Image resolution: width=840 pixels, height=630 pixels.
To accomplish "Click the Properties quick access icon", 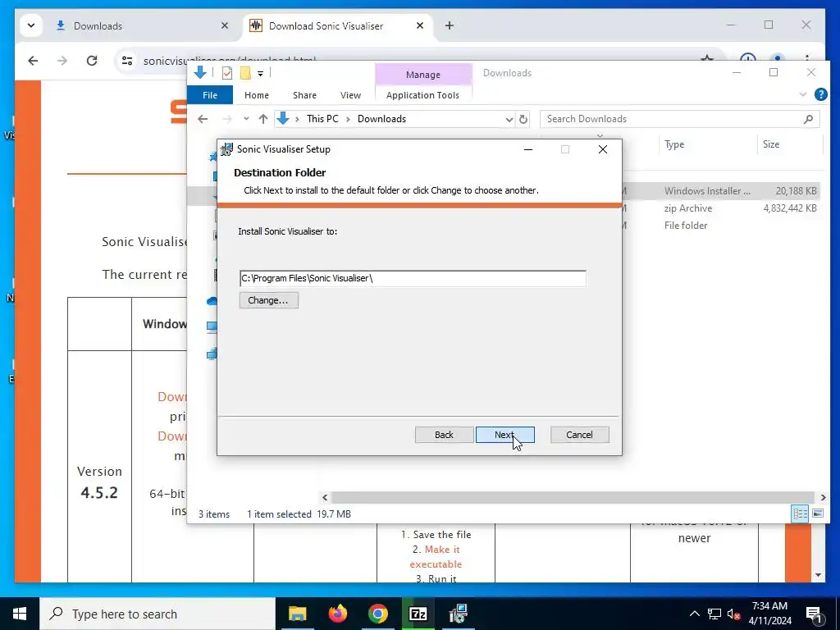I will [x=227, y=73].
